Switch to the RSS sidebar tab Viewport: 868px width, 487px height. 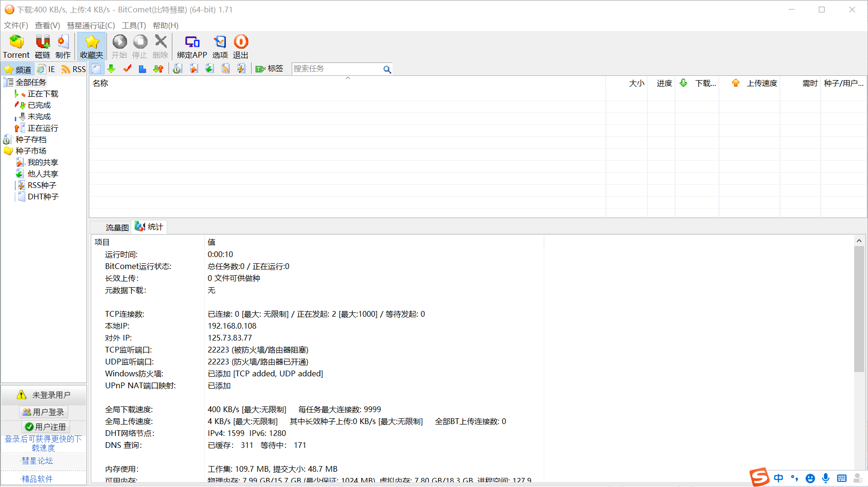point(74,69)
